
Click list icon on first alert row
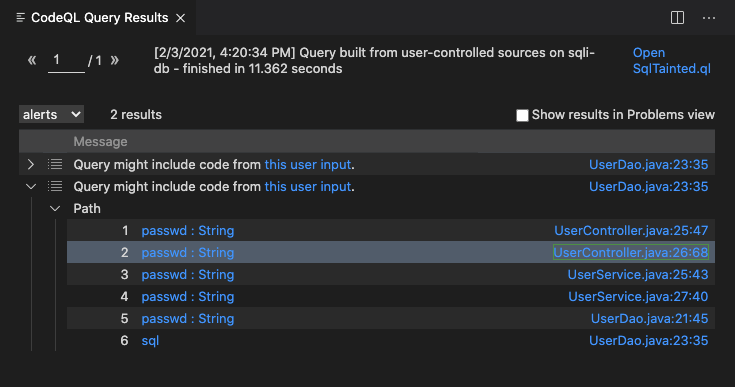pyautogui.click(x=55, y=164)
